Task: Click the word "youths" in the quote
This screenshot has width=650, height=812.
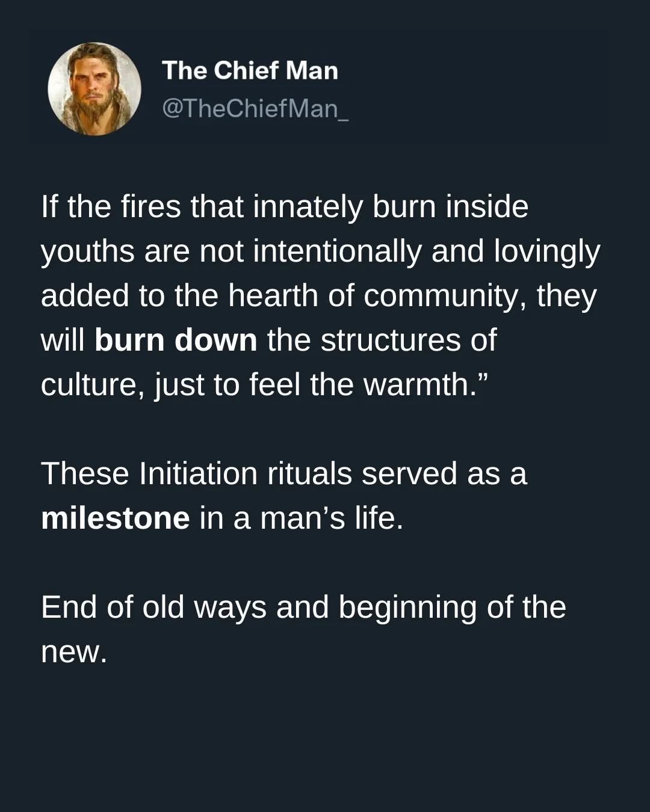Action: point(88,251)
